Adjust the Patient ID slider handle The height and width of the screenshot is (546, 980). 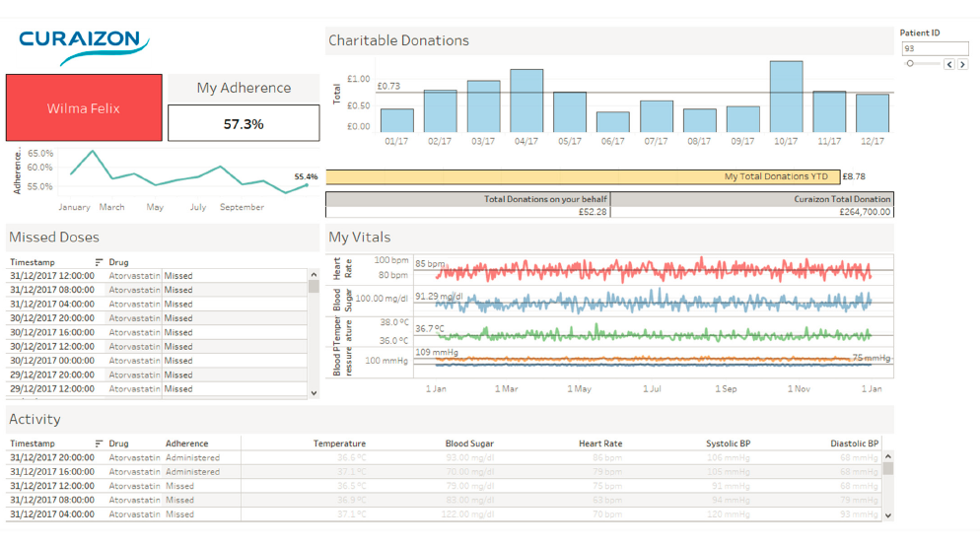tap(911, 64)
